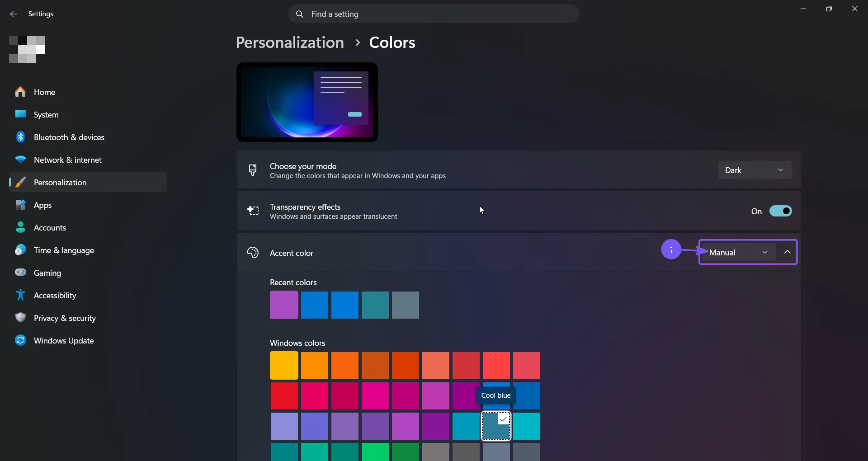The width and height of the screenshot is (868, 461).
Task: Open Accessibility settings
Action: 88,295
